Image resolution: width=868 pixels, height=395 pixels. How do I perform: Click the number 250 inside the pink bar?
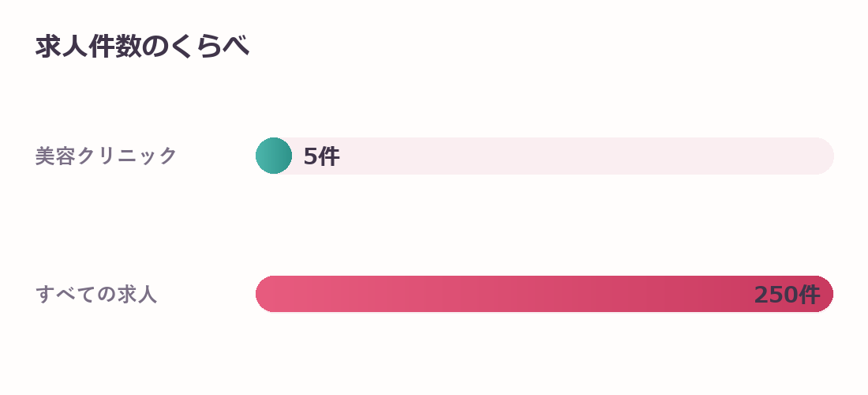coord(776,295)
